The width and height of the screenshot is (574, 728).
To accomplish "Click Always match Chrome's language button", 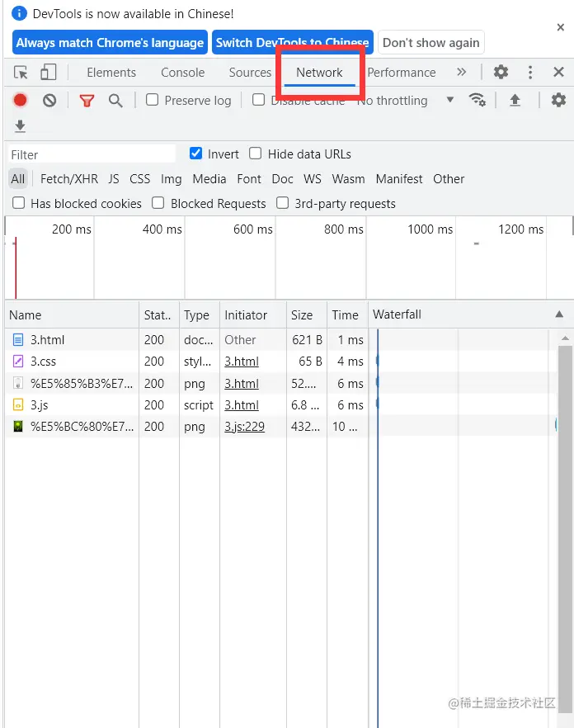I will [x=110, y=42].
